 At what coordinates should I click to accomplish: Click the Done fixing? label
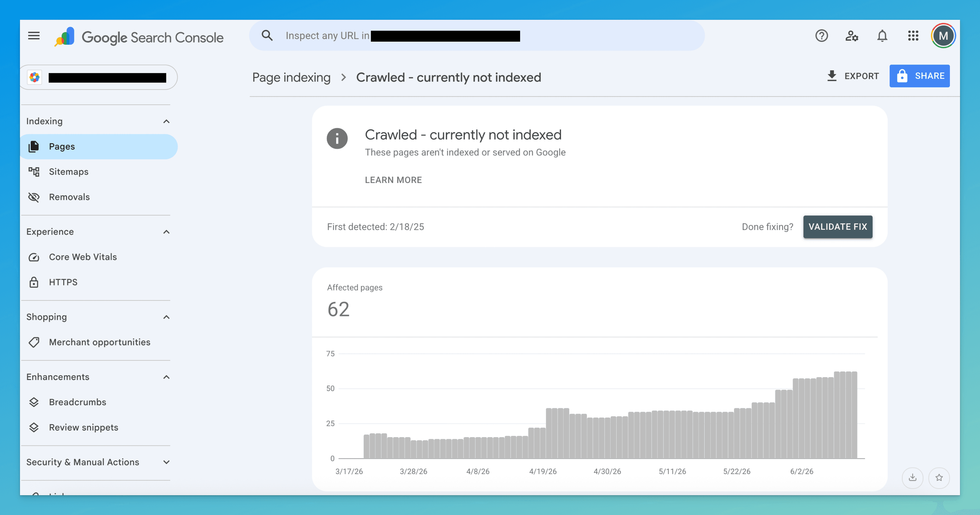click(767, 227)
